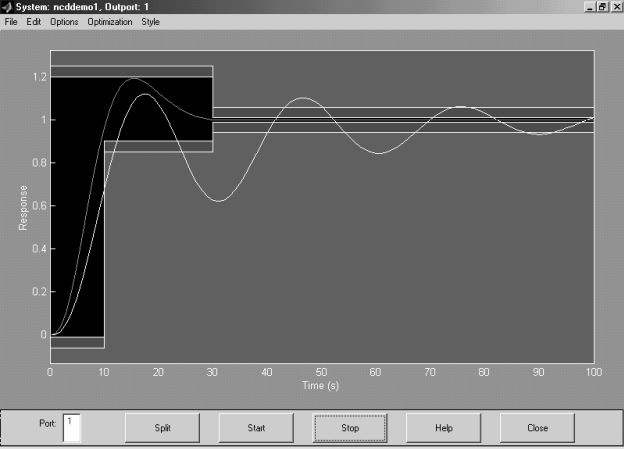
Task: Select the lower constraint bound at 0
Action: [77, 342]
